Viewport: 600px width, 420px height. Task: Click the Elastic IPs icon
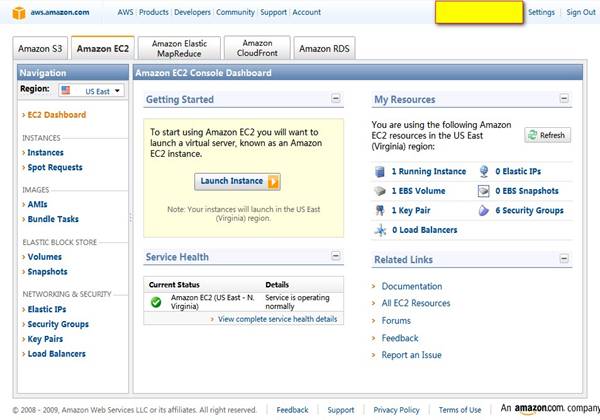[x=485, y=172]
